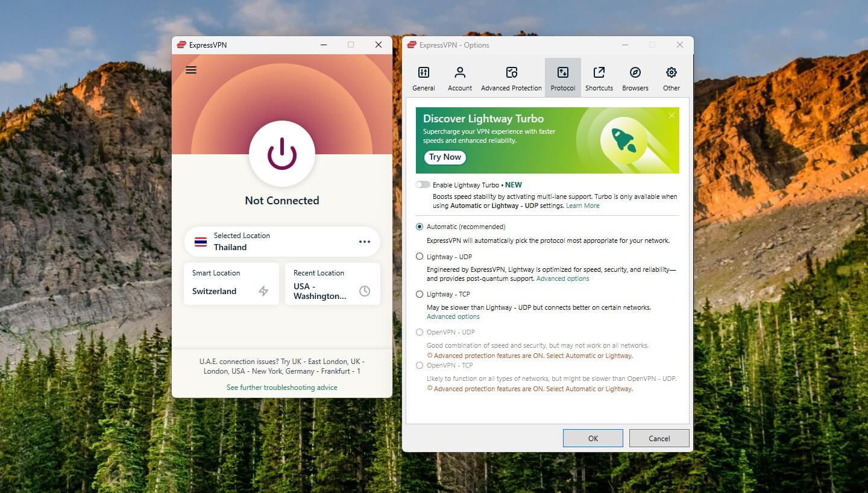Enable the Lightway Turbo toggle
Screen dimensions: 868x493
tap(423, 185)
